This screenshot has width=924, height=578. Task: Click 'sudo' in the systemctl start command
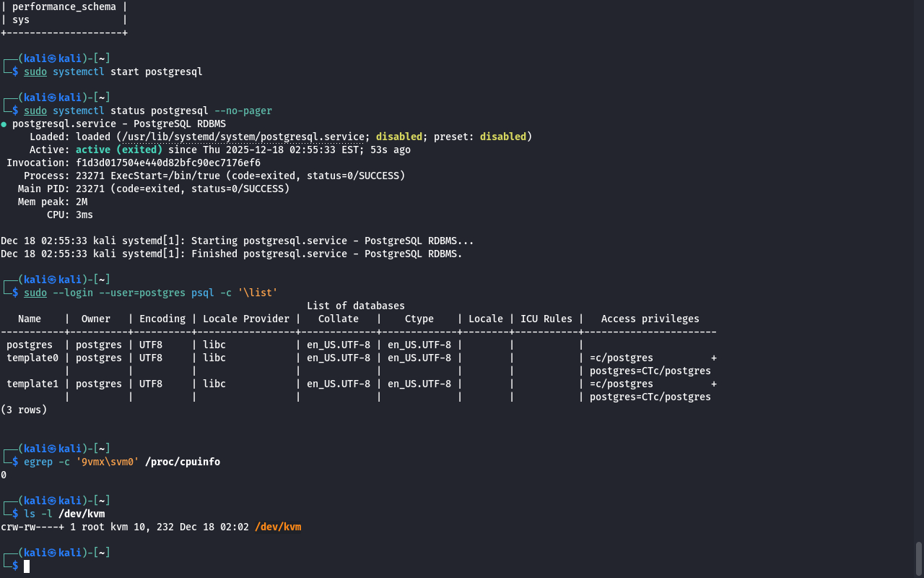coord(35,72)
